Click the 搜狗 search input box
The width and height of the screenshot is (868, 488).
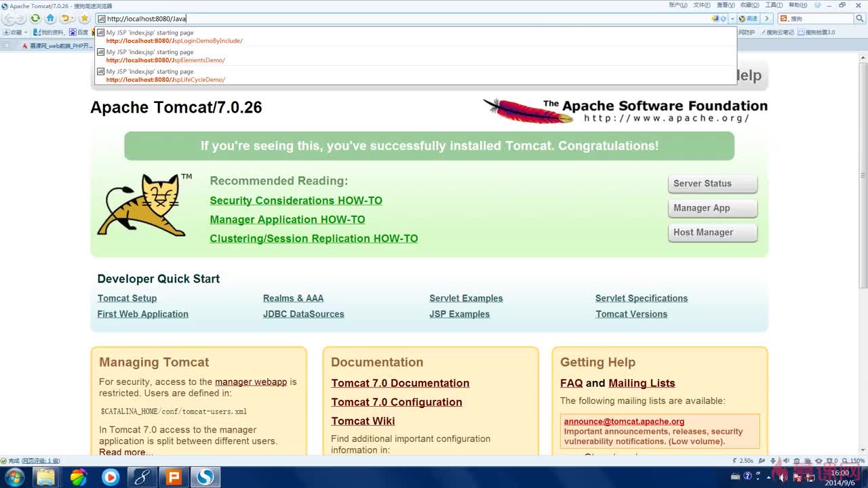[821, 19]
